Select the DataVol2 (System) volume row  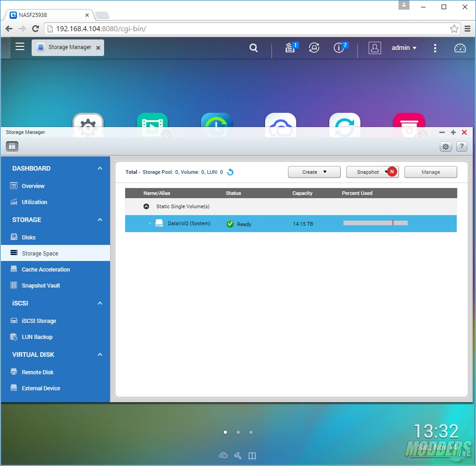291,224
